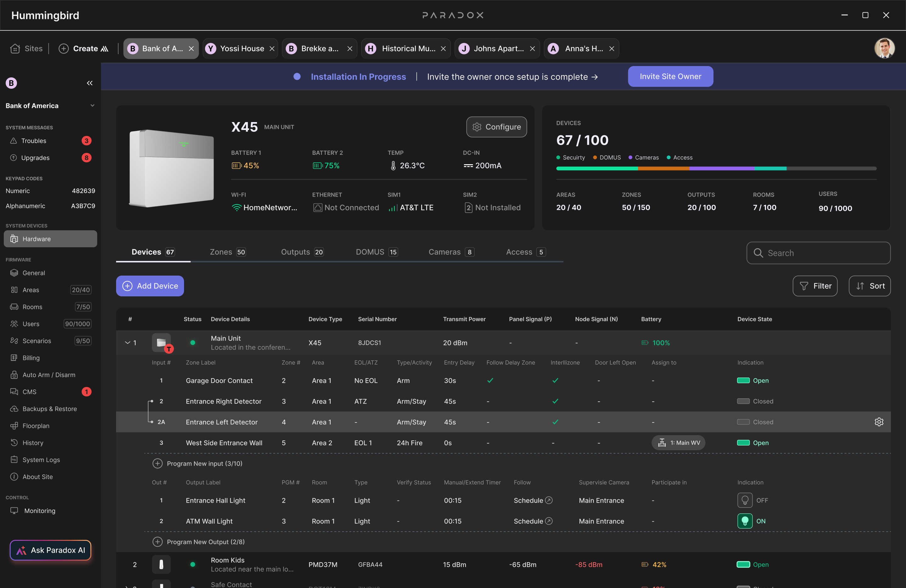Open the Sites home icon

point(15,48)
